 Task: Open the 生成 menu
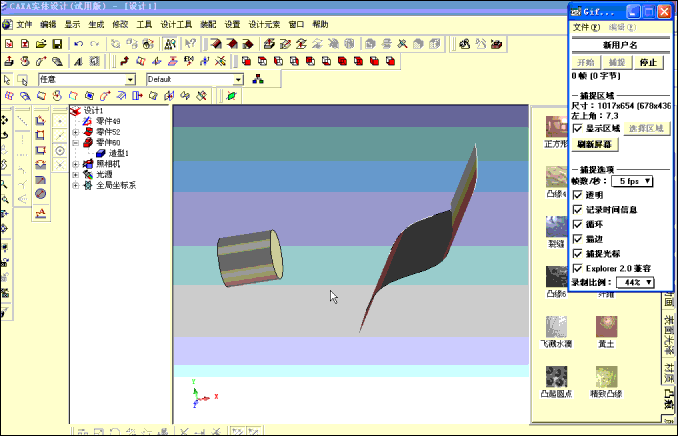click(96, 25)
